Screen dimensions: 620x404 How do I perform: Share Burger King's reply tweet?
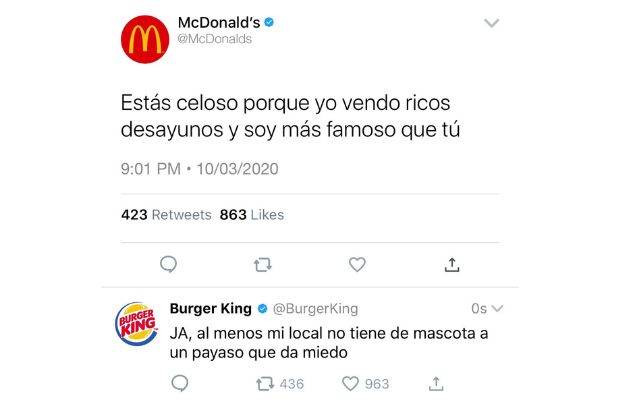(x=436, y=383)
